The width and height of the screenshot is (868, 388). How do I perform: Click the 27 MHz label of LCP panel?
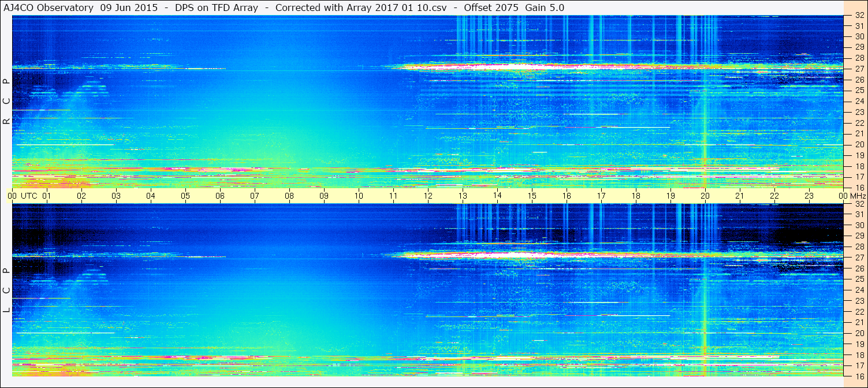click(x=859, y=258)
